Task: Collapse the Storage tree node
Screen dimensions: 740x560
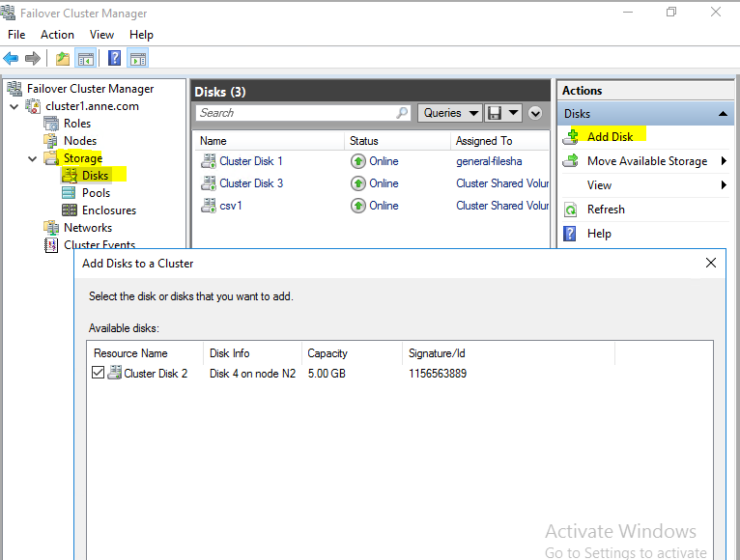Action: click(32, 159)
